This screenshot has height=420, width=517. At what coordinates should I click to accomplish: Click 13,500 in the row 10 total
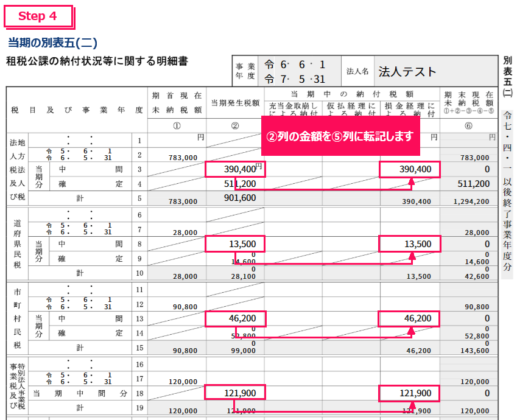(x=418, y=276)
